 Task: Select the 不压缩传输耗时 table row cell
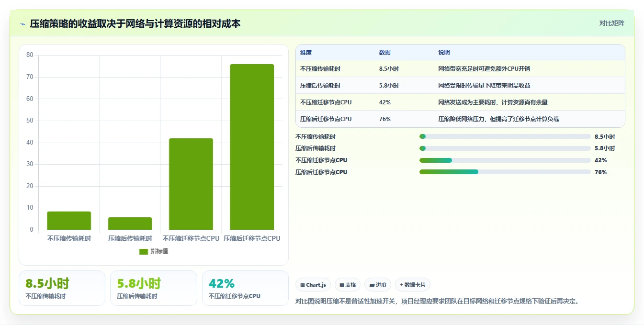coord(320,69)
